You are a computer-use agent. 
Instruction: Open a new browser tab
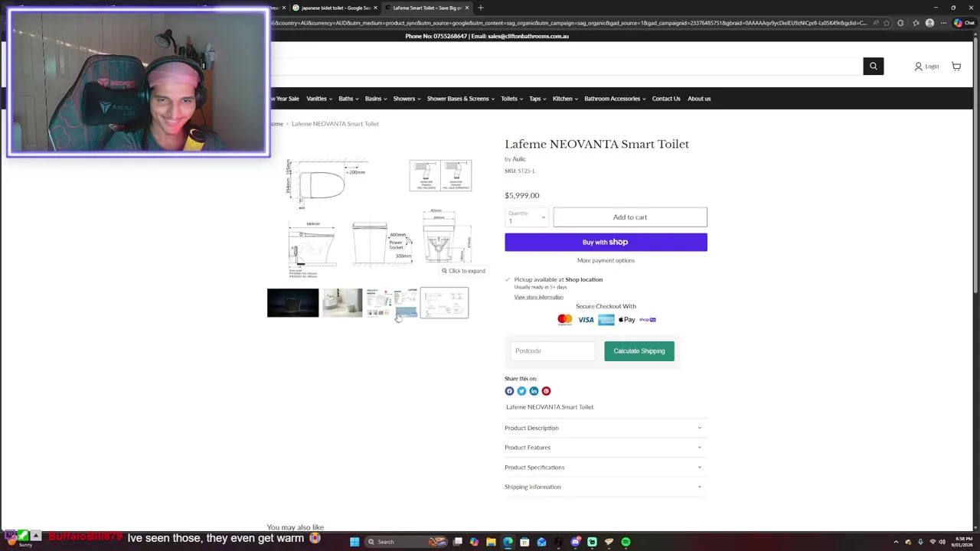tap(480, 8)
